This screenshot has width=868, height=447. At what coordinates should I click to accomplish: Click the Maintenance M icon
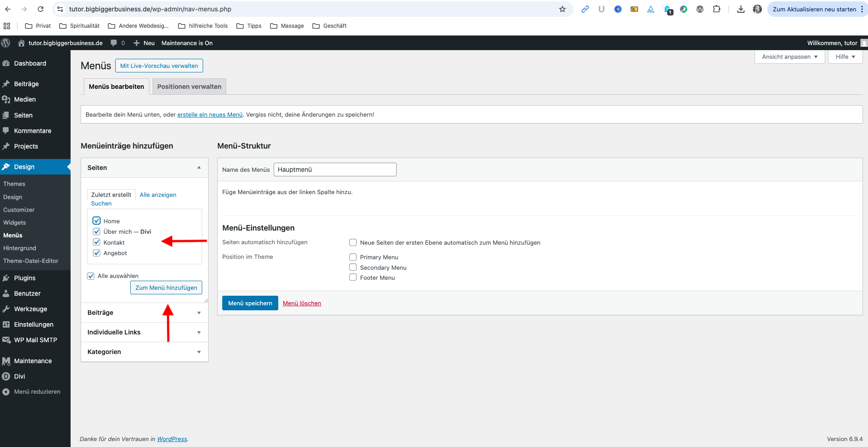[x=6, y=361]
